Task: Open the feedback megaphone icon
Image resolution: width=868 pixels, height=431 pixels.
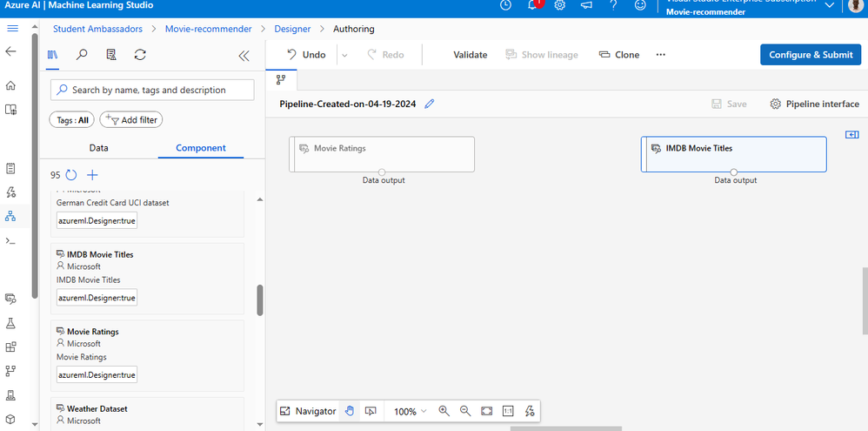Action: point(586,5)
